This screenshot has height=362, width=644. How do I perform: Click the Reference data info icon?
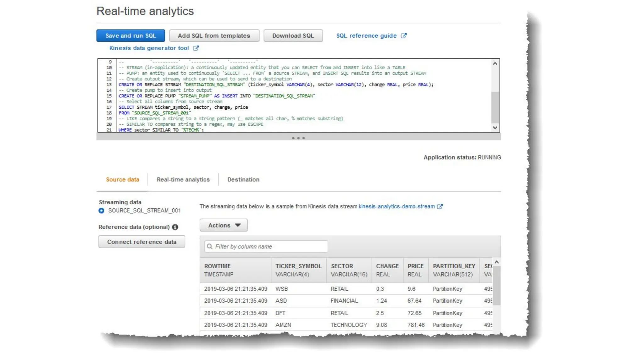175,227
